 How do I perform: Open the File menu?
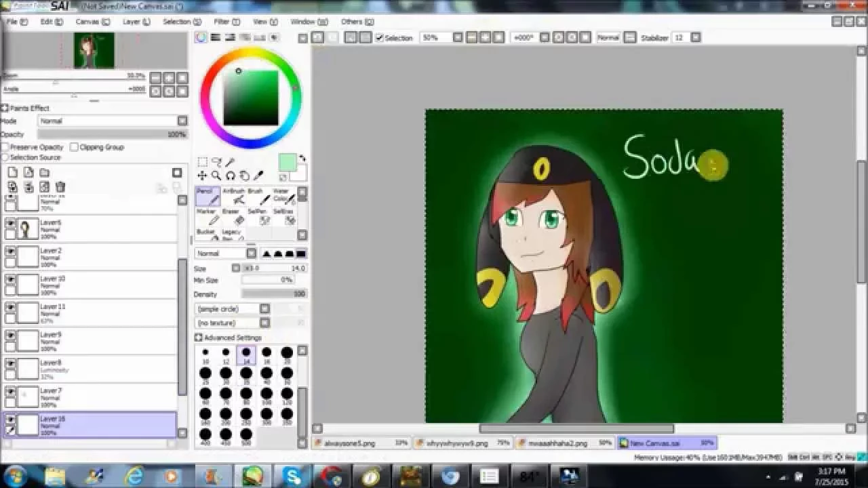click(x=17, y=22)
